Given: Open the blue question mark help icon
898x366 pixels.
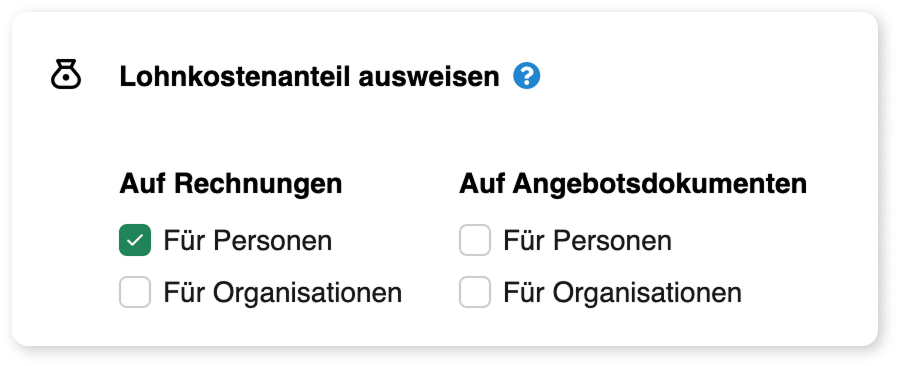Looking at the screenshot, I should (526, 76).
